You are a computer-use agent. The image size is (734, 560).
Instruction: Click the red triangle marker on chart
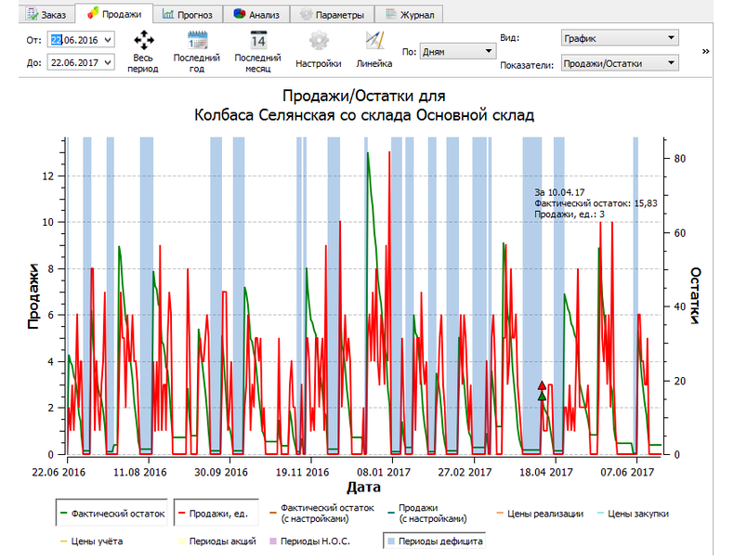pos(542,384)
